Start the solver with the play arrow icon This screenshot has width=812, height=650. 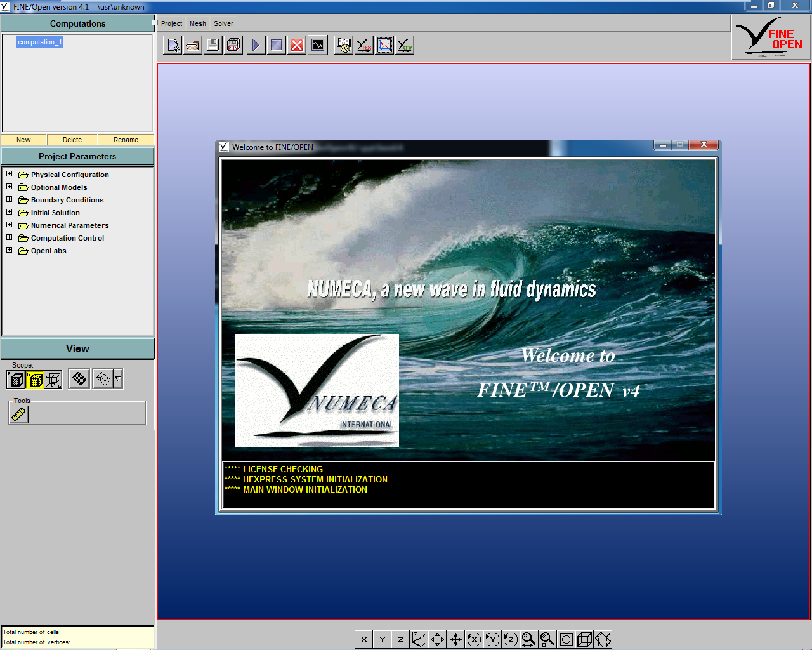256,45
